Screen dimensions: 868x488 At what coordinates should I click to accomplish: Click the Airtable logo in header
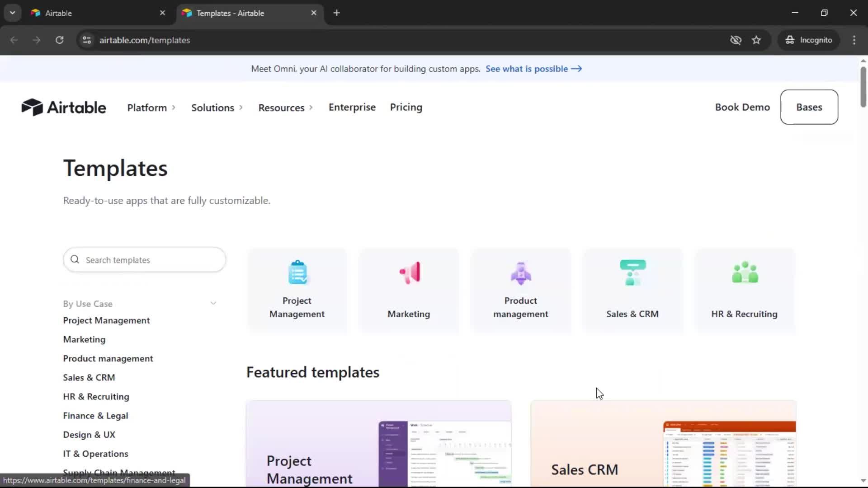click(x=64, y=108)
